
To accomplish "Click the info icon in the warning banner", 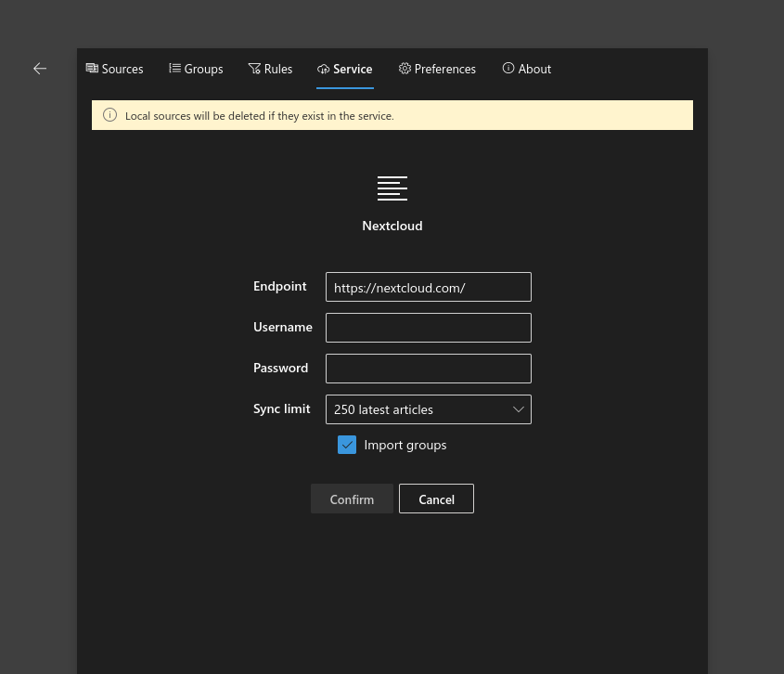I will 109,115.
